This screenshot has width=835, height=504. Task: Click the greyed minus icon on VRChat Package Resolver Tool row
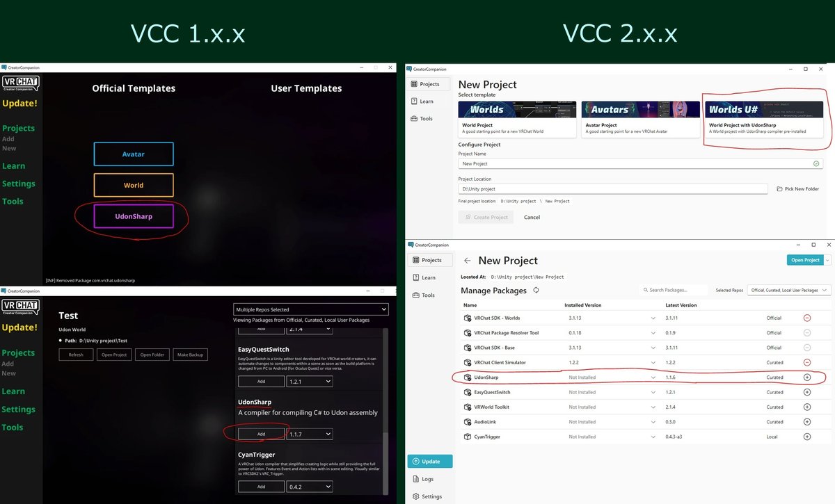click(x=807, y=332)
